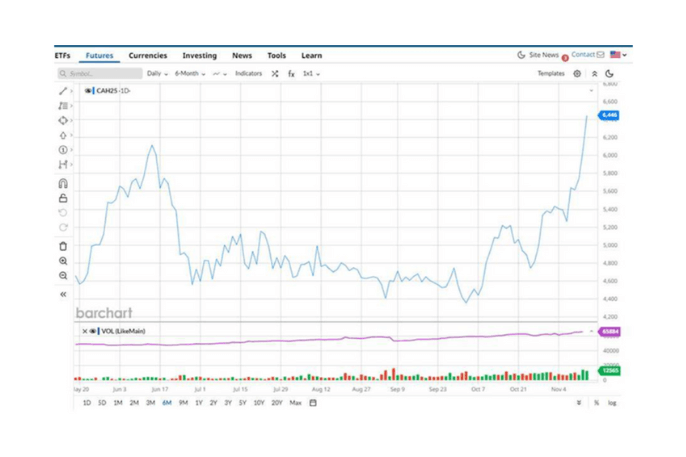This screenshot has width=686, height=457.
Task: Click the trash delete drawings icon
Action: click(63, 246)
